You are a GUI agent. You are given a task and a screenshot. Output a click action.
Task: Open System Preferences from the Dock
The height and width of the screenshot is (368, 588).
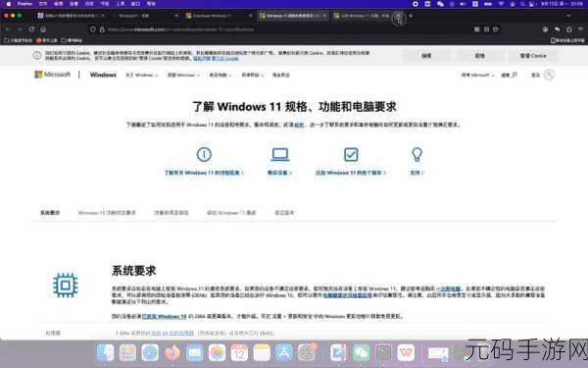307,352
